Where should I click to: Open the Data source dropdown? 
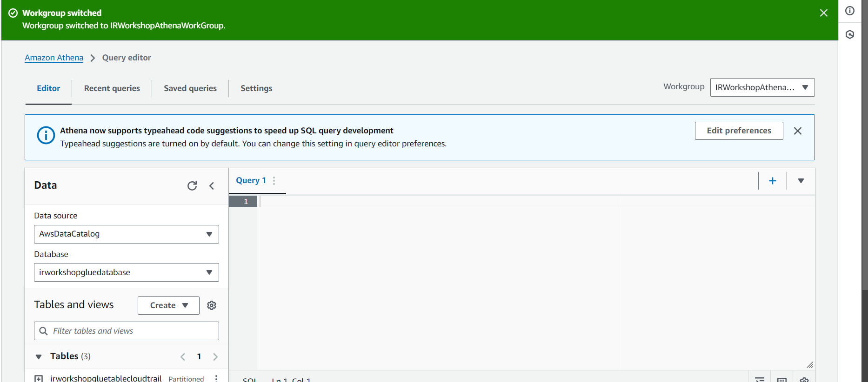pos(127,234)
